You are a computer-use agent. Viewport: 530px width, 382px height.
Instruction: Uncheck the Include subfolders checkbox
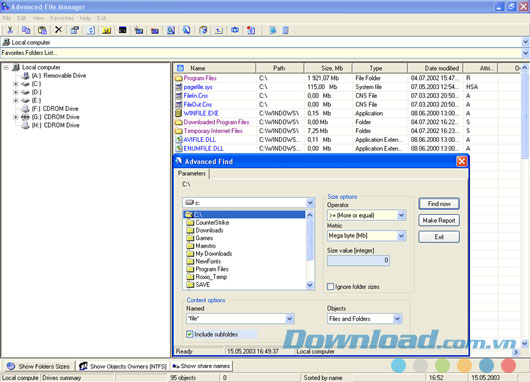coord(190,334)
